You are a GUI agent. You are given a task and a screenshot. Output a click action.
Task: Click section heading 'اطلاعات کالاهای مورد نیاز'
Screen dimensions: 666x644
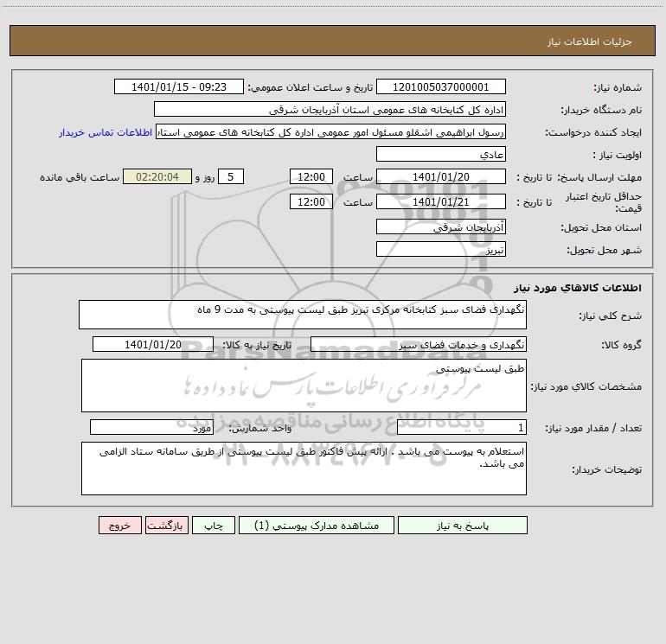tap(577, 288)
